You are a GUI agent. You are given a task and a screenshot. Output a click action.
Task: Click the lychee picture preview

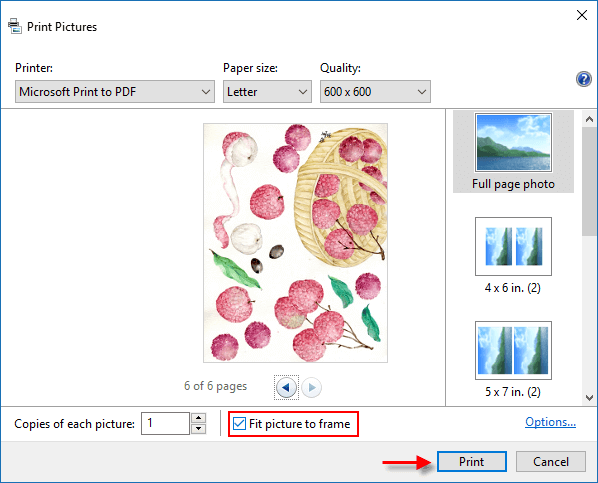click(x=296, y=243)
